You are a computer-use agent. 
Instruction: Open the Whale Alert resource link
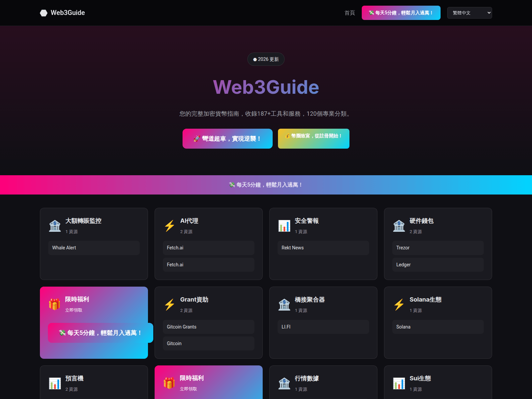(94, 248)
